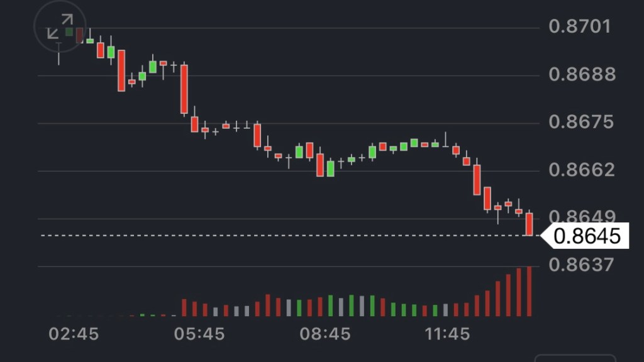Click the 05:45 time axis label
Screen dimensions: 644x362
point(199,334)
